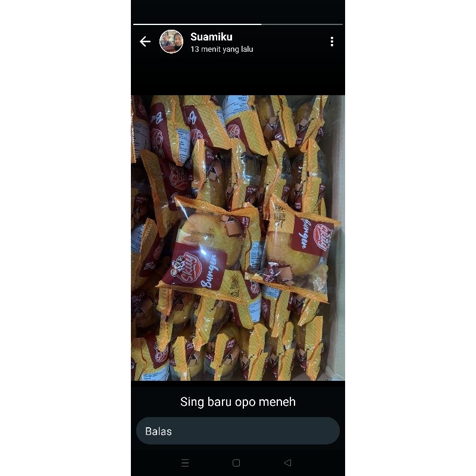Screen dimensions: 476x476
Task: Tap the status photo of packaged buns
Action: 238,238
